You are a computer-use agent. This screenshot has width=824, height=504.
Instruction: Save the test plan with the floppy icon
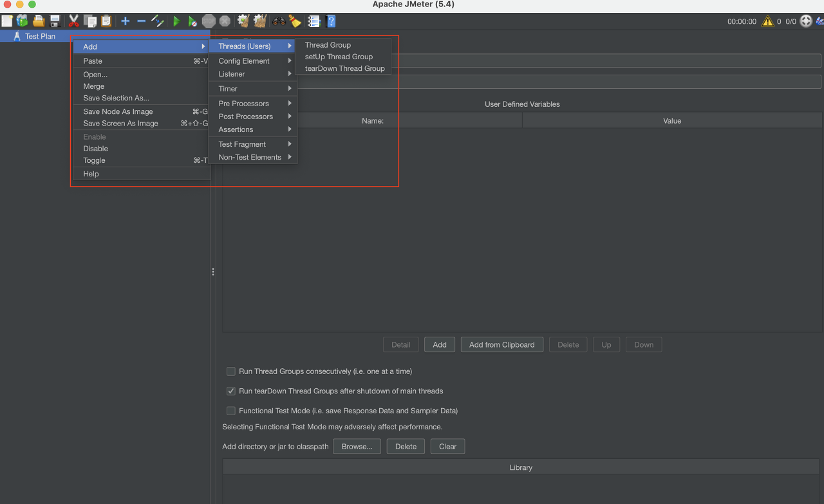coord(55,21)
